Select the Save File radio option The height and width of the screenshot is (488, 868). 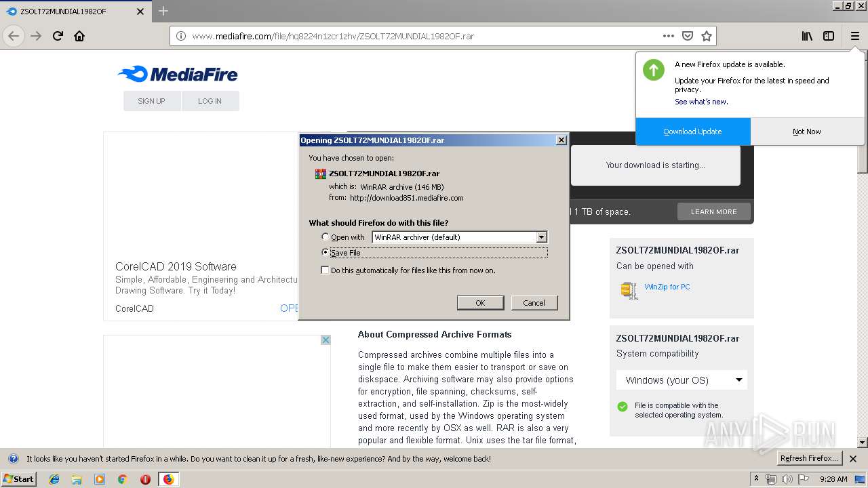[x=325, y=252]
